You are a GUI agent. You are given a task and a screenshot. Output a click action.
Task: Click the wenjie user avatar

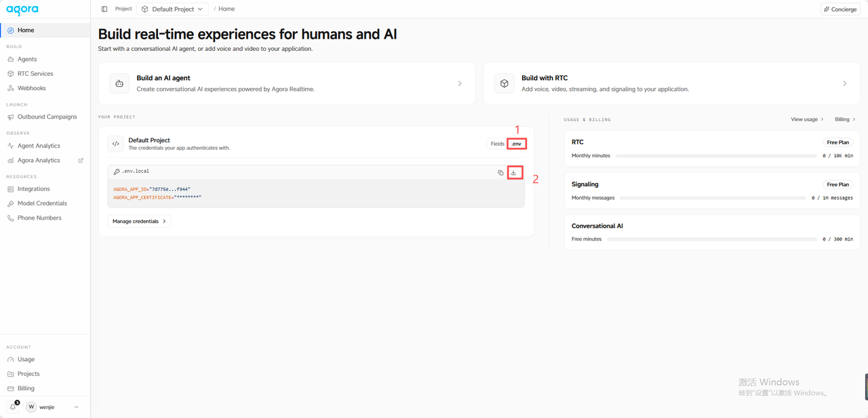tap(31, 407)
